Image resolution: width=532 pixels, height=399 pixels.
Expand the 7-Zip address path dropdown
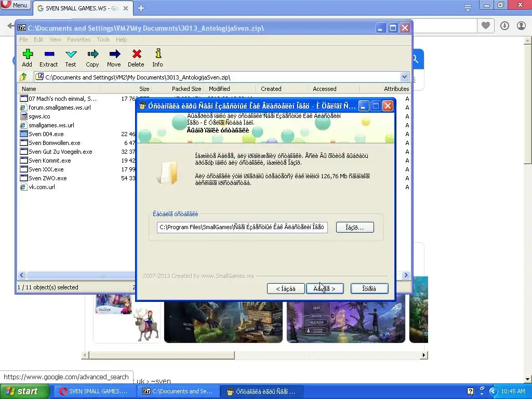click(404, 77)
